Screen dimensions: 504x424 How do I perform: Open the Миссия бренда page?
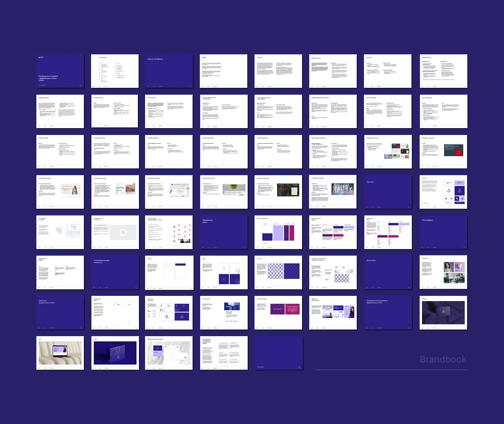[x=333, y=71]
